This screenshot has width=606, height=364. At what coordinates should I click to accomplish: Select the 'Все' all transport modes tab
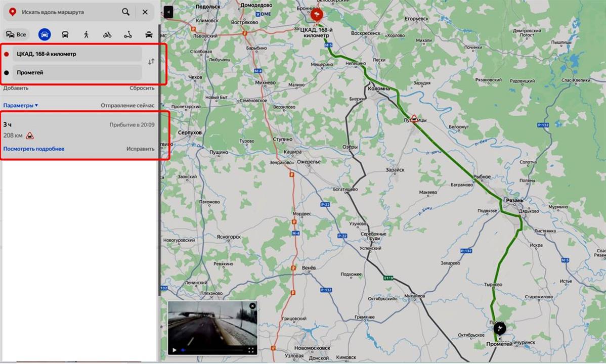16,34
